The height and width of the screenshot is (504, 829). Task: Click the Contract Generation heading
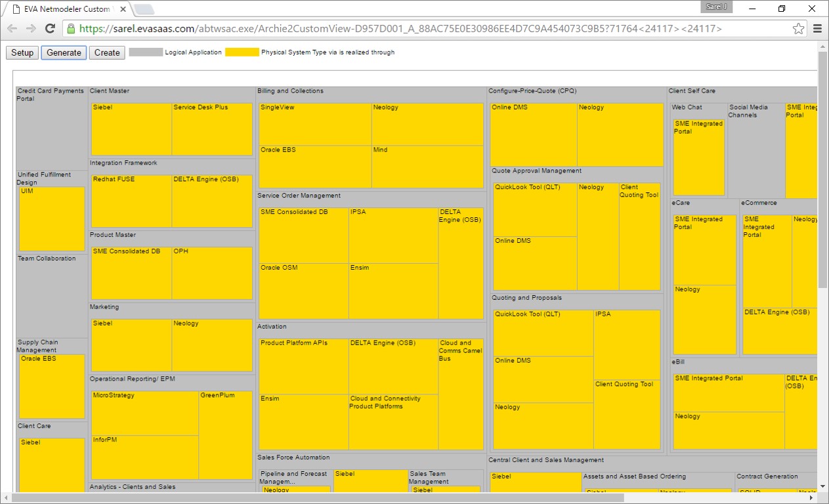coord(767,476)
